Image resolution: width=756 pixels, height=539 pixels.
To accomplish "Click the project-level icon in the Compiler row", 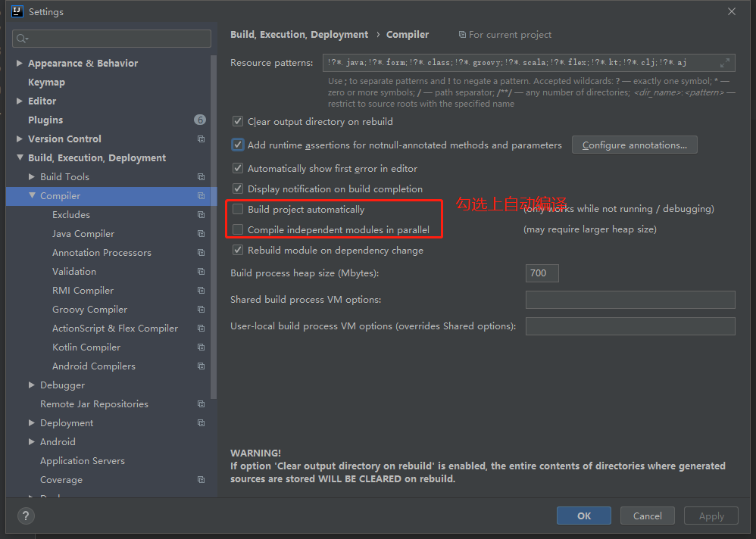I will (x=201, y=196).
